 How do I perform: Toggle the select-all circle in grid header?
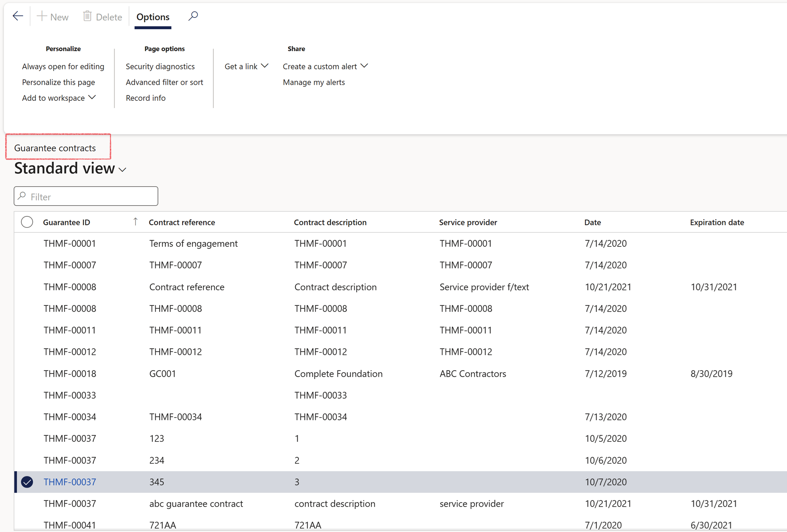coord(27,222)
